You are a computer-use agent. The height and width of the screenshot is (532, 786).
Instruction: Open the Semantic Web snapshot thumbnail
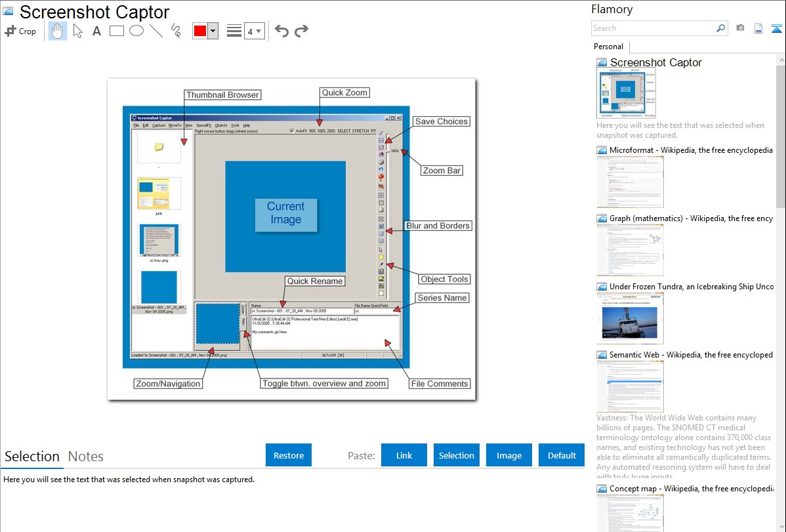point(630,386)
